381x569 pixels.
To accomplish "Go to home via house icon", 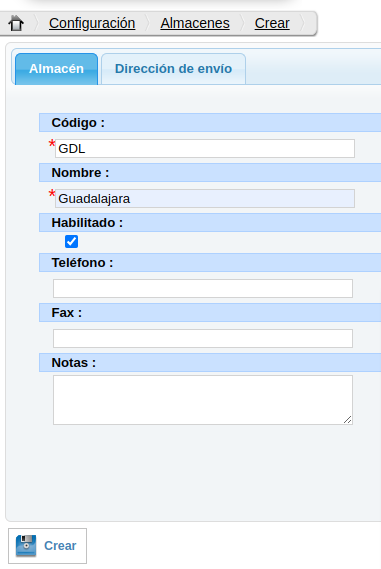I will point(16,24).
